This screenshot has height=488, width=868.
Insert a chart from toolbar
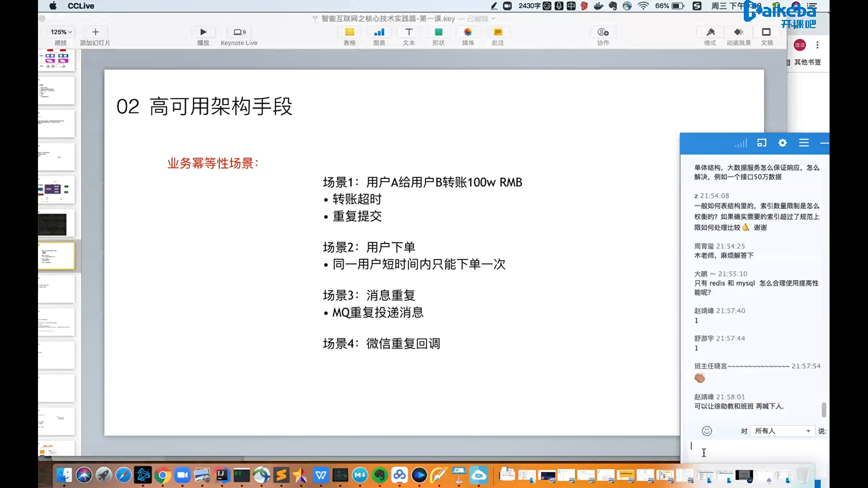click(379, 33)
